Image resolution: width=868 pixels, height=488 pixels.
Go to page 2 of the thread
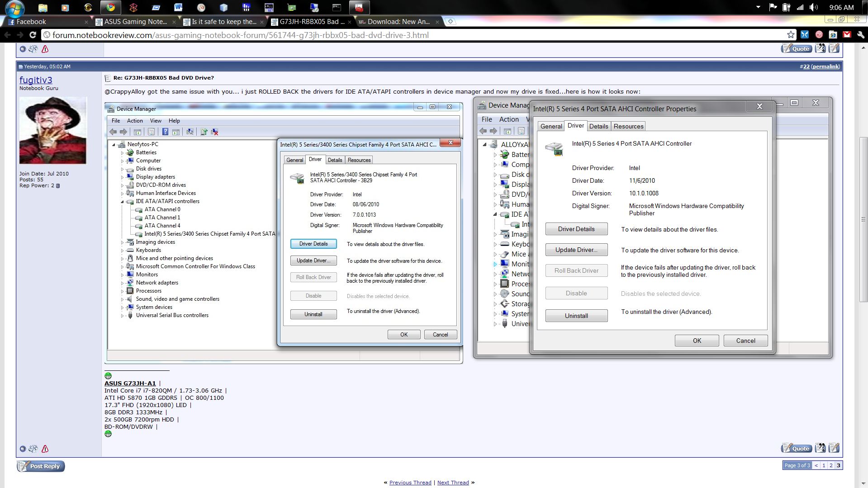coord(831,465)
